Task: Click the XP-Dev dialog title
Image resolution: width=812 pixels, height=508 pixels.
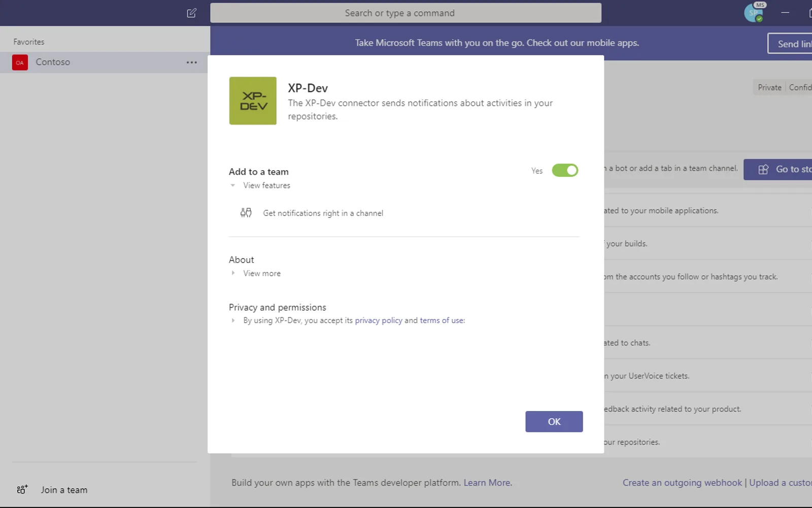Action: [308, 88]
